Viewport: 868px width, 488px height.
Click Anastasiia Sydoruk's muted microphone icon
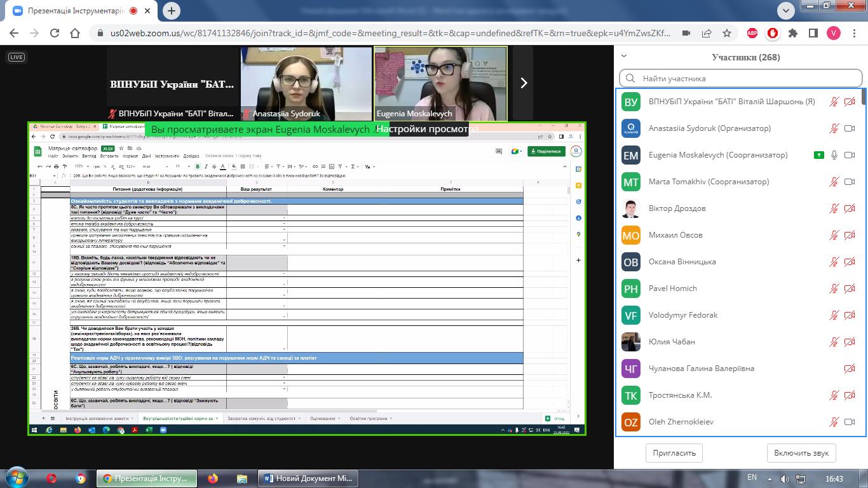pyautogui.click(x=834, y=128)
